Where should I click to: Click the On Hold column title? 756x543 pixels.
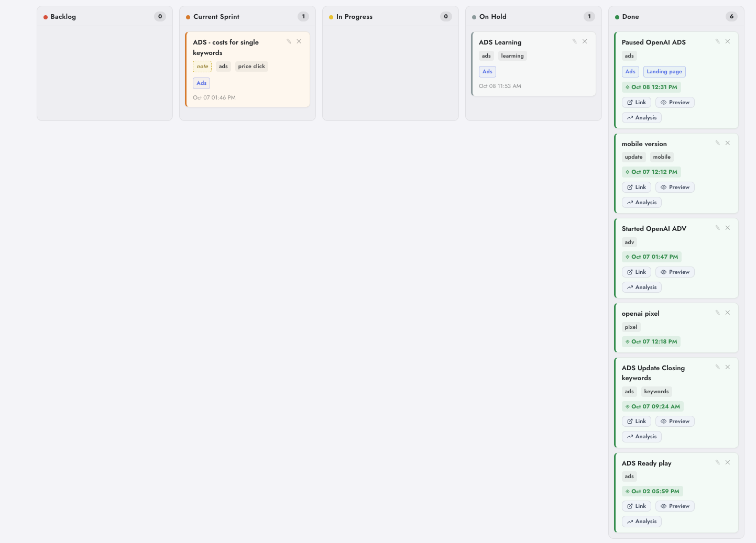[x=493, y=17]
